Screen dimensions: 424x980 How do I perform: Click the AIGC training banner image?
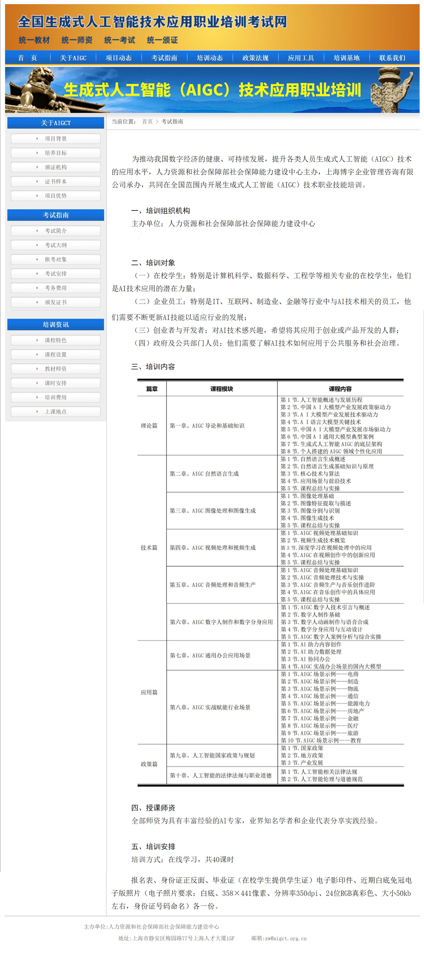pyautogui.click(x=212, y=90)
